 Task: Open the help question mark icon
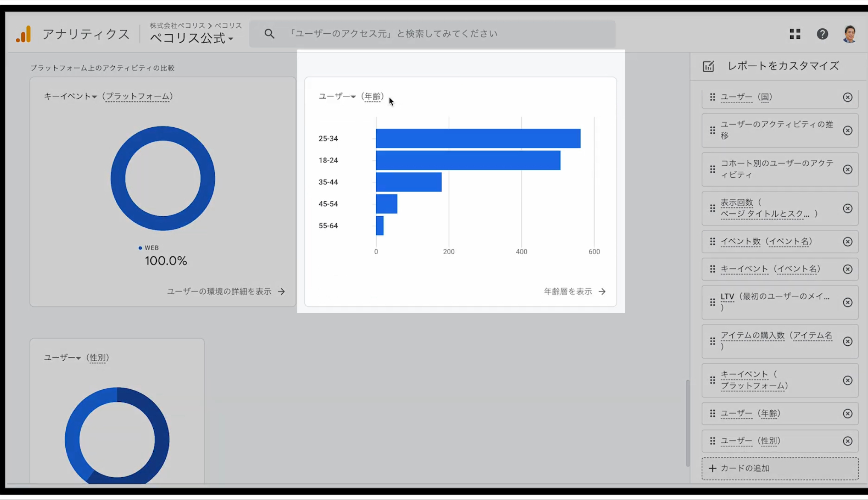[822, 34]
